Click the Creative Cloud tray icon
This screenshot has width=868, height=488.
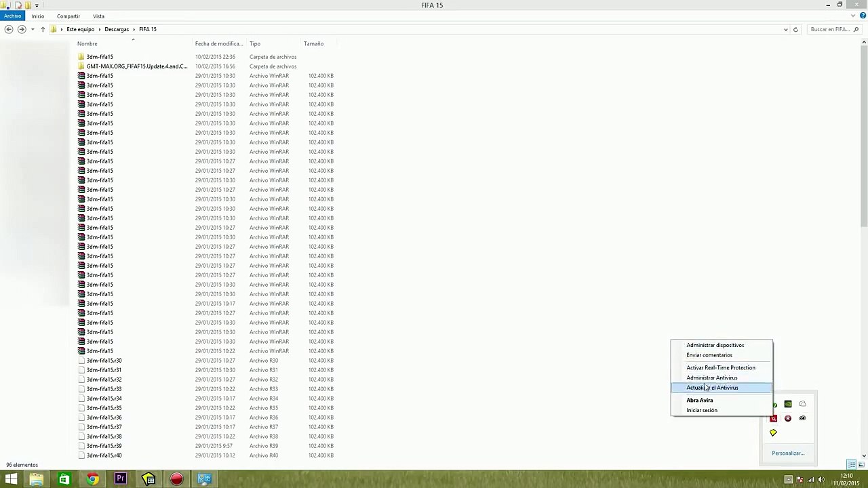point(802,419)
